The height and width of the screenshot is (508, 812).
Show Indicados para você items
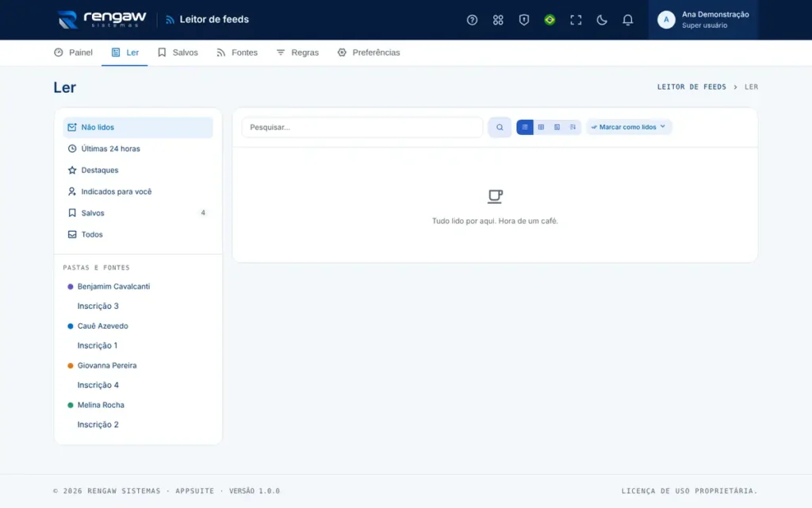click(x=138, y=192)
